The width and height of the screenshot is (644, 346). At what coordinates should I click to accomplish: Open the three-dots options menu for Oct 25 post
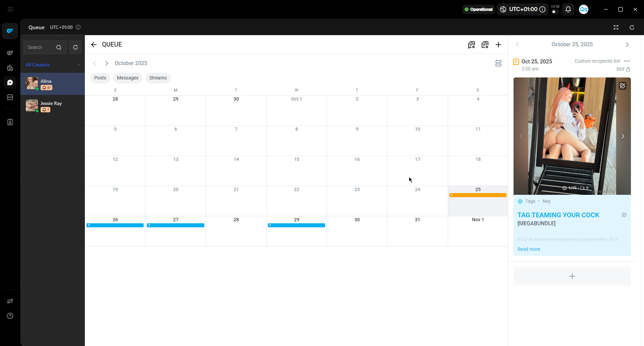(x=627, y=61)
